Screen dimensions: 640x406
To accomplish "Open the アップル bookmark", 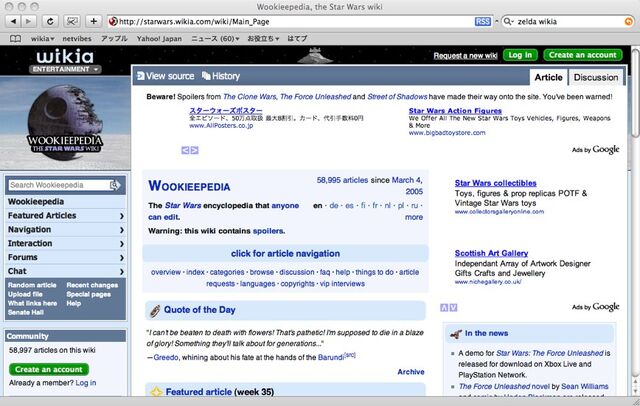I will click(114, 39).
